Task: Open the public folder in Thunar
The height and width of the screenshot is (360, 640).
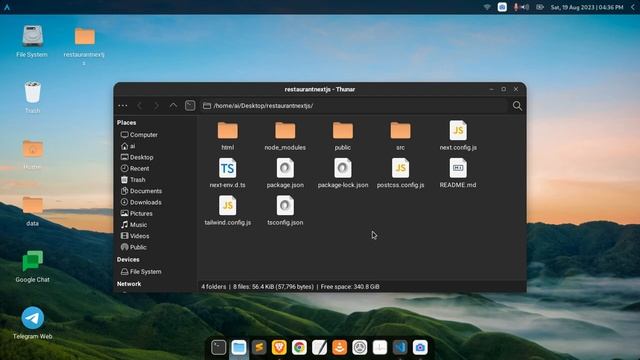Action: 342,136
